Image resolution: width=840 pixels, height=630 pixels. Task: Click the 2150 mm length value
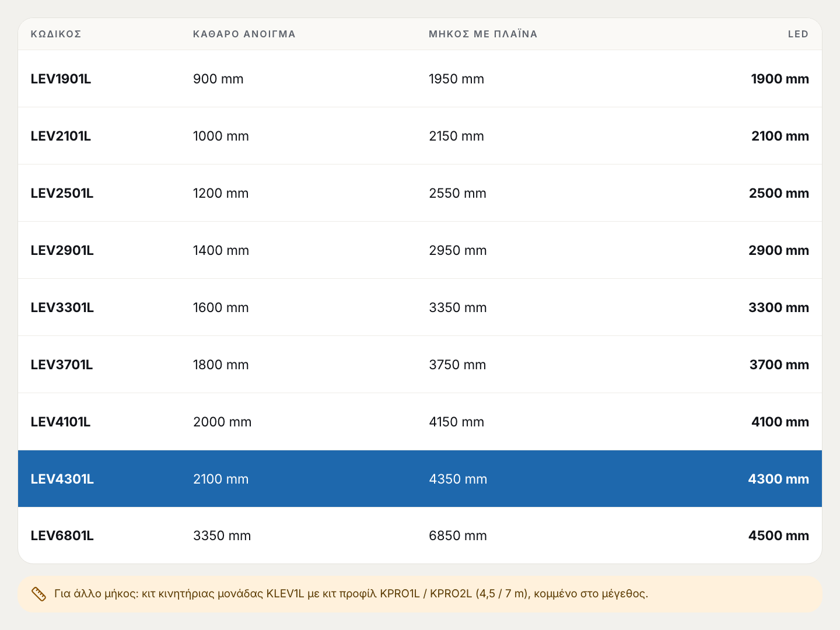coord(457,136)
